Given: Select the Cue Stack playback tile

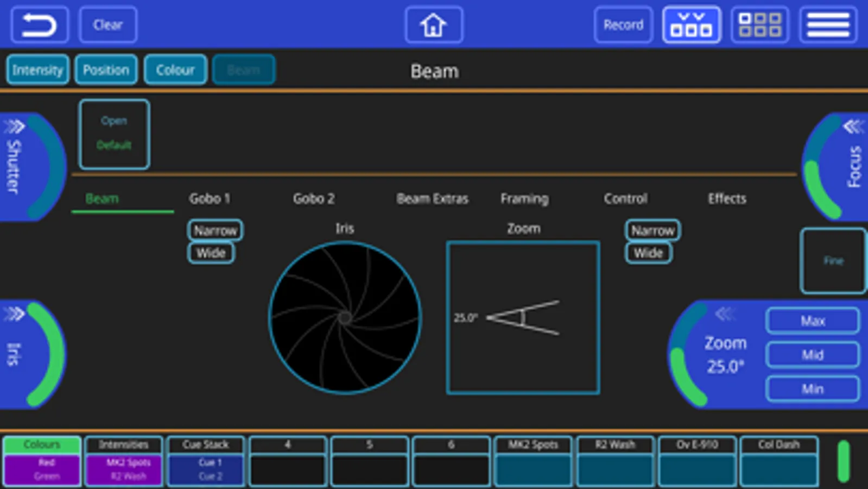Looking at the screenshot, I should coord(206,461).
